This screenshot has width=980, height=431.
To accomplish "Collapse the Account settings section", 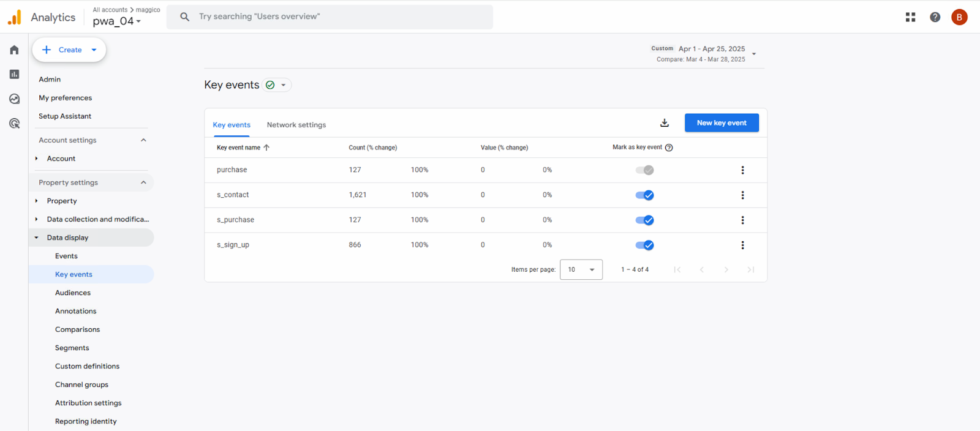I will (x=143, y=140).
